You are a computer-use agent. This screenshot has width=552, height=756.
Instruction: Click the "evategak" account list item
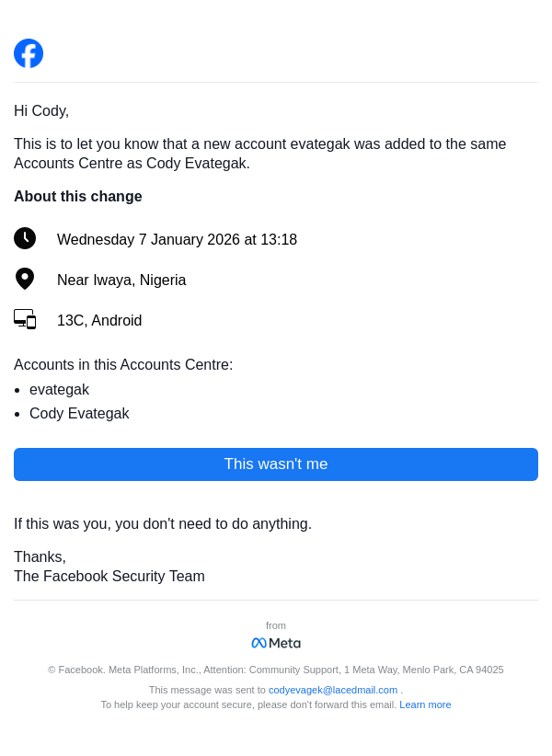pos(59,389)
